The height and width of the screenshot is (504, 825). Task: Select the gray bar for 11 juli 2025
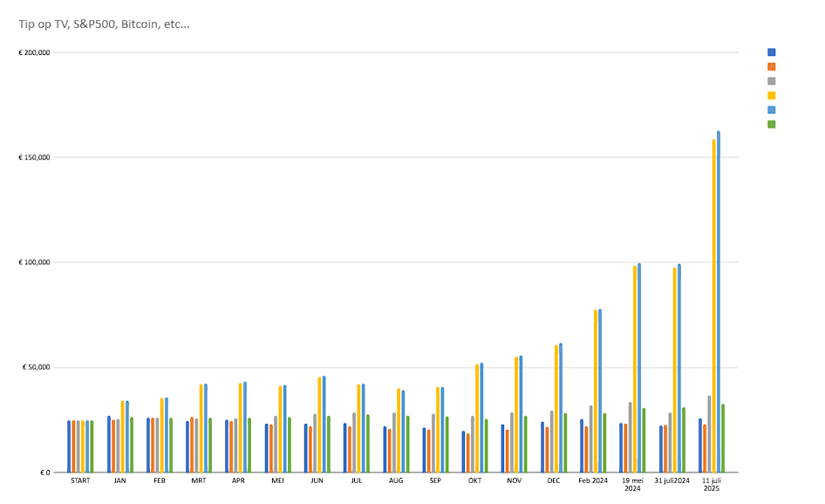(709, 434)
